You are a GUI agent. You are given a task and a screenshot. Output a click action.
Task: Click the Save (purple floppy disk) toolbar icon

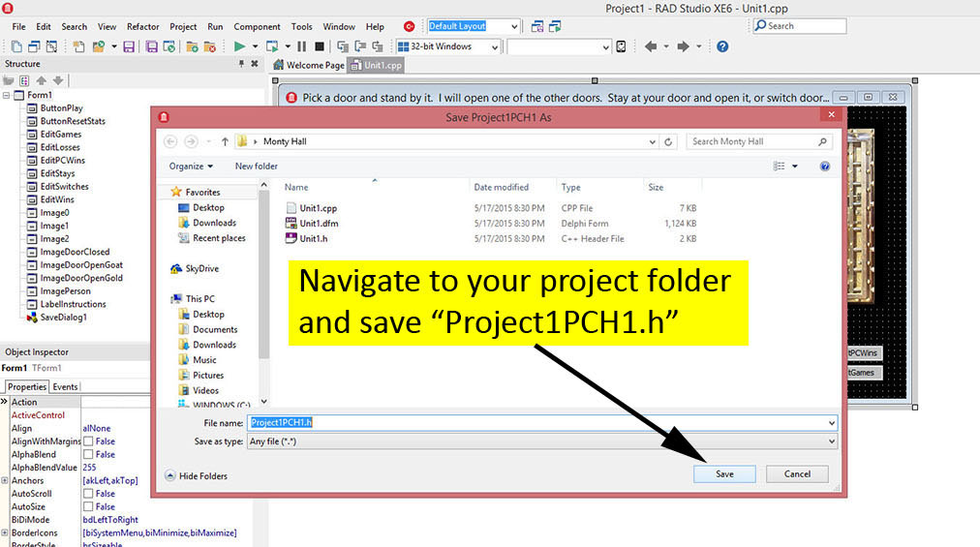click(129, 46)
